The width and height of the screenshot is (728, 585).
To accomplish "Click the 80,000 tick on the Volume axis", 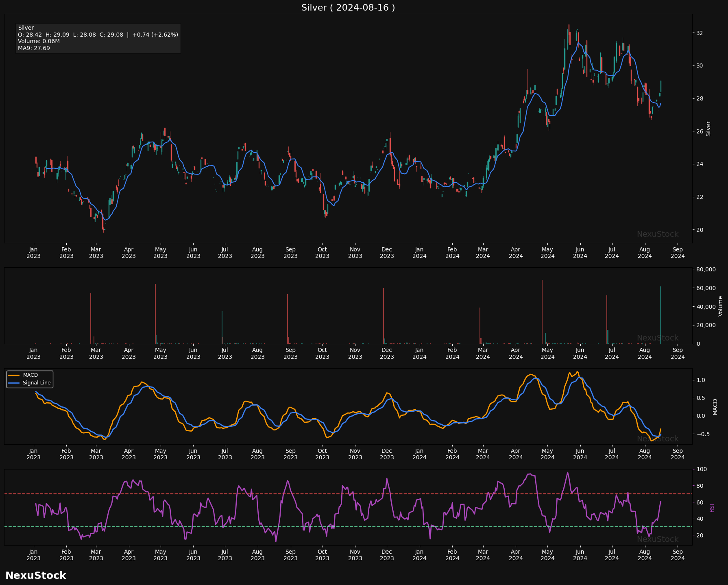I will (x=706, y=269).
